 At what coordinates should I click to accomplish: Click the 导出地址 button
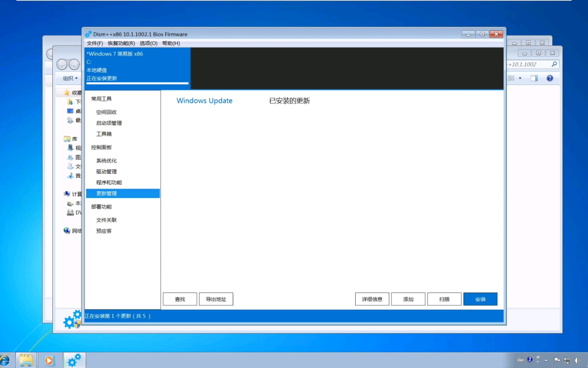pos(216,299)
